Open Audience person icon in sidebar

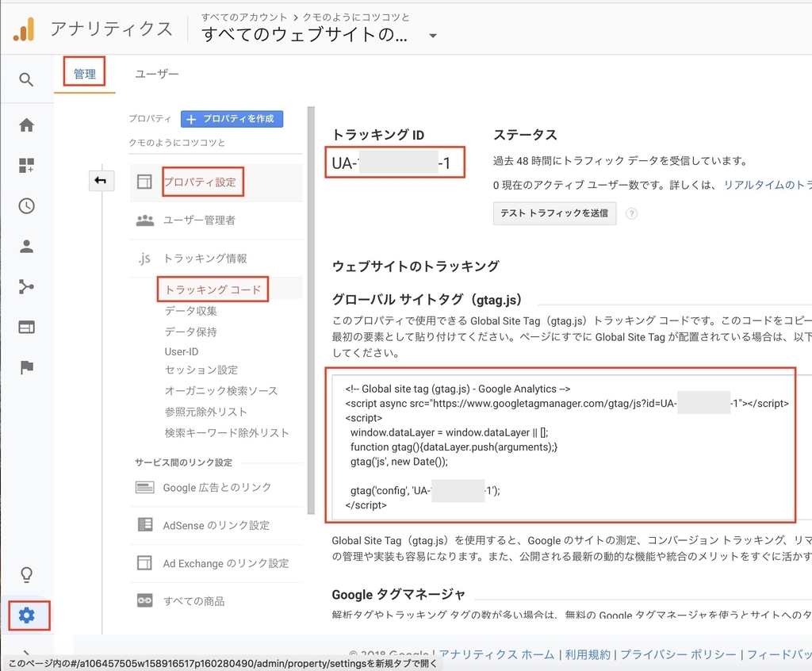(26, 246)
